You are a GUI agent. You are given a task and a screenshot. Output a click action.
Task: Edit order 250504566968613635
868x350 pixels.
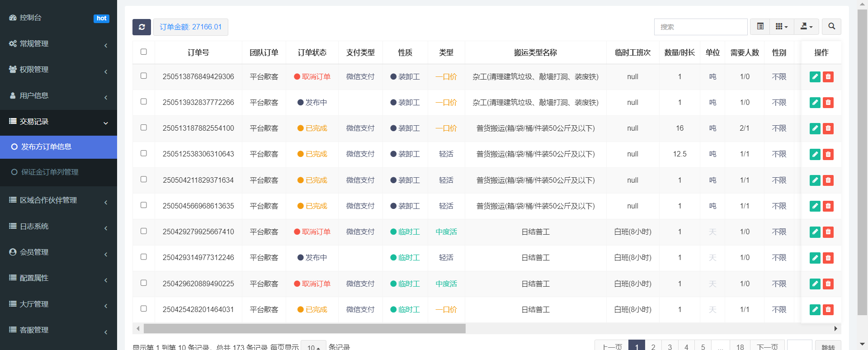tap(815, 206)
